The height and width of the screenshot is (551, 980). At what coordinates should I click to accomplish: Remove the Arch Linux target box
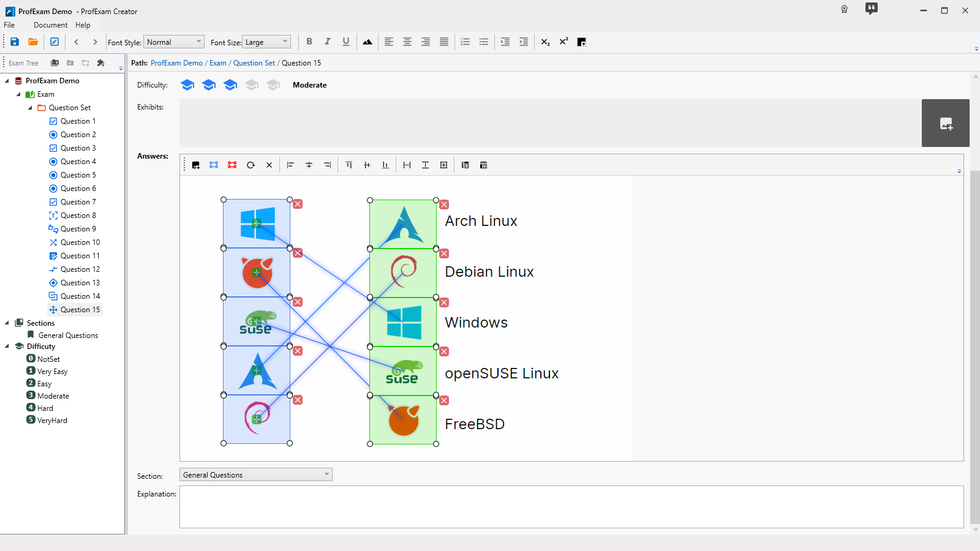(x=444, y=204)
